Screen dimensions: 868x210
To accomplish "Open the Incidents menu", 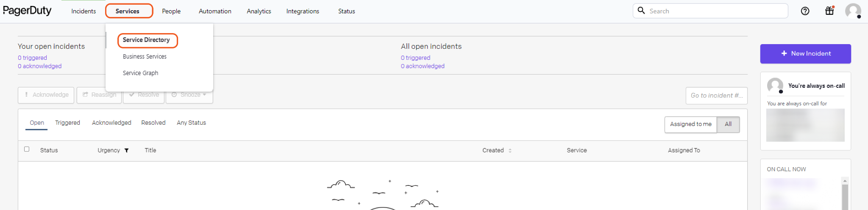I will coord(83,11).
